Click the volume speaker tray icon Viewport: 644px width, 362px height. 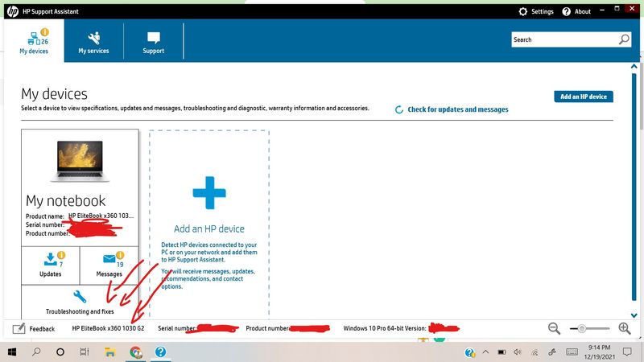click(518, 352)
